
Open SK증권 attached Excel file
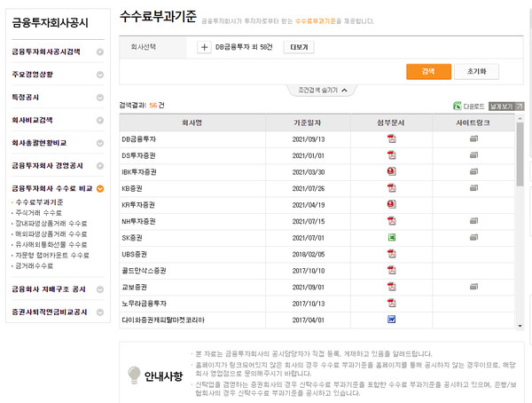tap(392, 237)
